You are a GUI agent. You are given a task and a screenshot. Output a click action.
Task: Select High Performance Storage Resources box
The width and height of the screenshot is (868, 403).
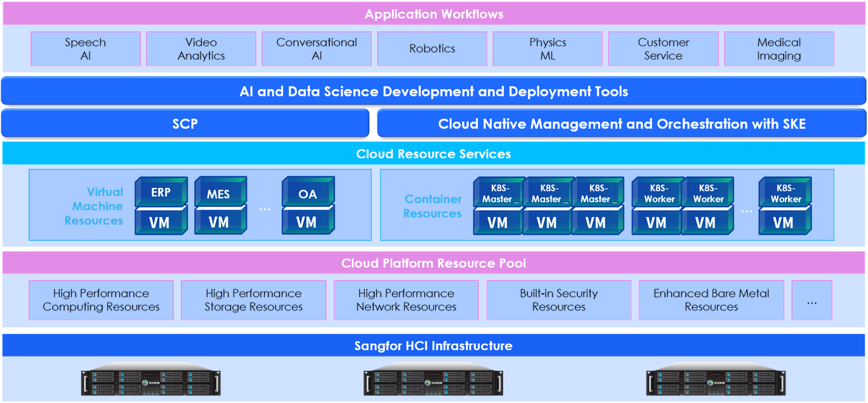click(x=254, y=300)
